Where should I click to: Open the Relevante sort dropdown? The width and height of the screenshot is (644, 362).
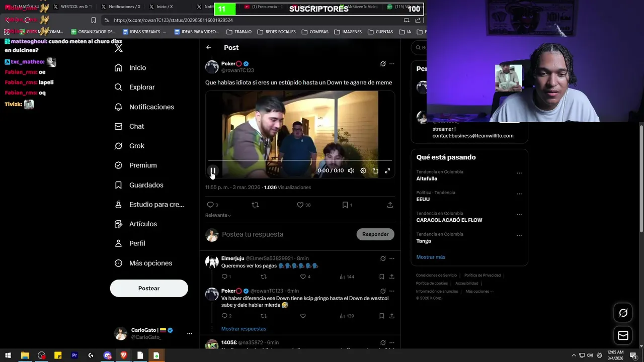(x=218, y=215)
